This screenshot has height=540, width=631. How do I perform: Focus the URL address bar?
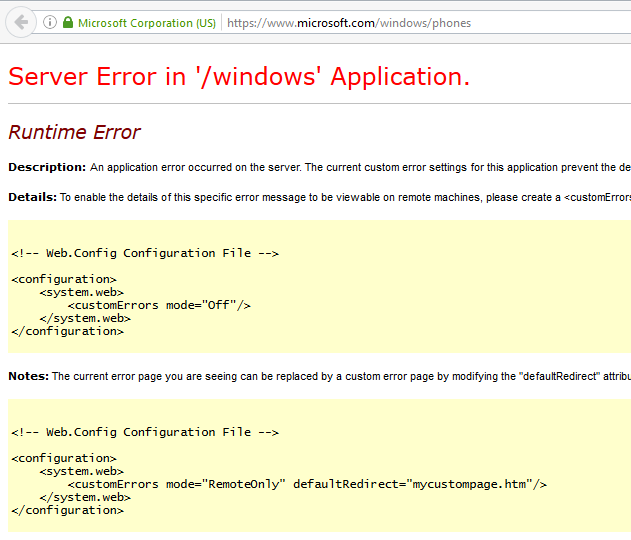click(x=400, y=23)
